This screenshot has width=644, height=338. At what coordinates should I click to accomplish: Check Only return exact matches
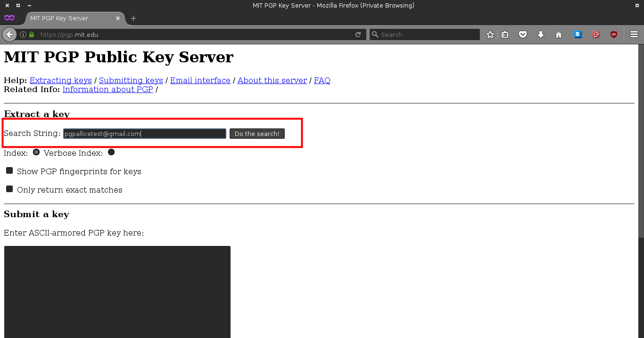click(x=9, y=189)
